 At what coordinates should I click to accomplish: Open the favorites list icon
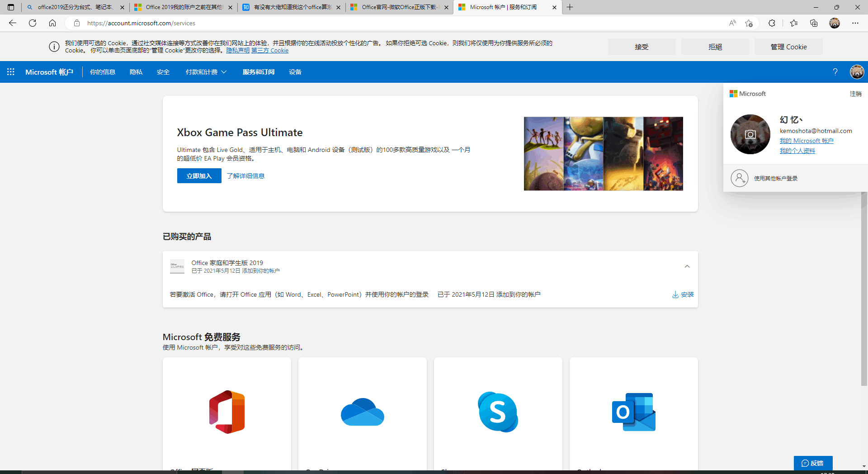pos(794,23)
